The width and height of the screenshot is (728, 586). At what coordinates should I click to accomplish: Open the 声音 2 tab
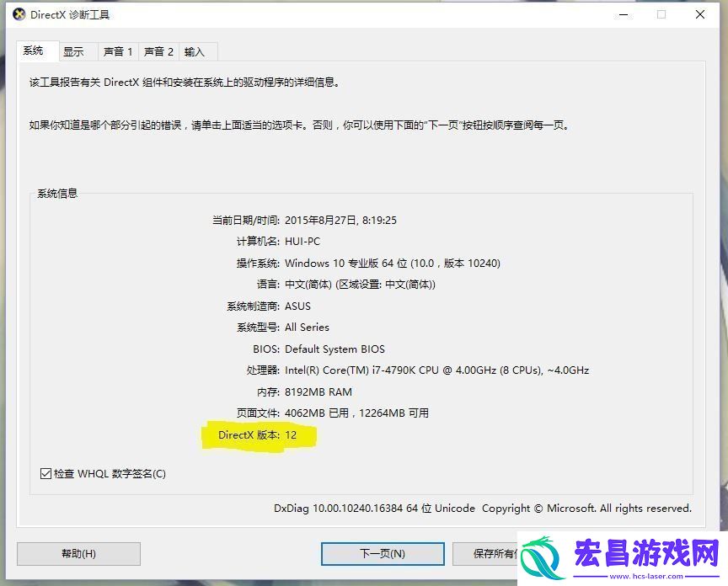[x=158, y=51]
